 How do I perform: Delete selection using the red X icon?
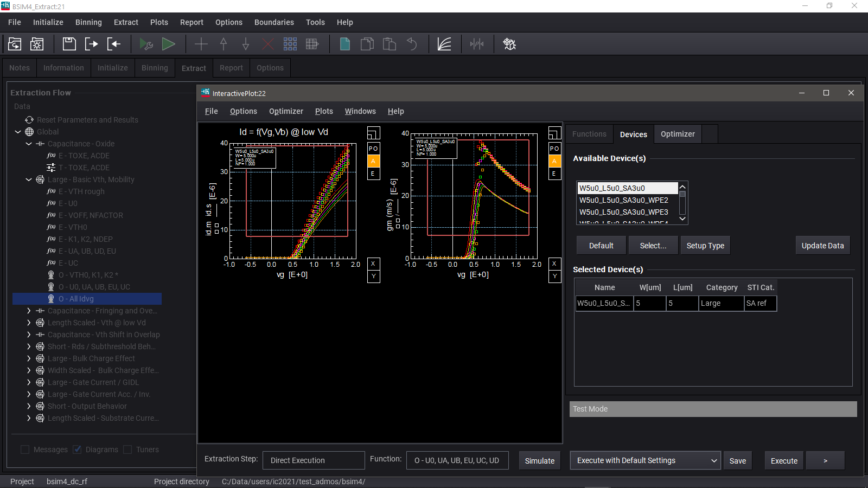click(x=267, y=43)
